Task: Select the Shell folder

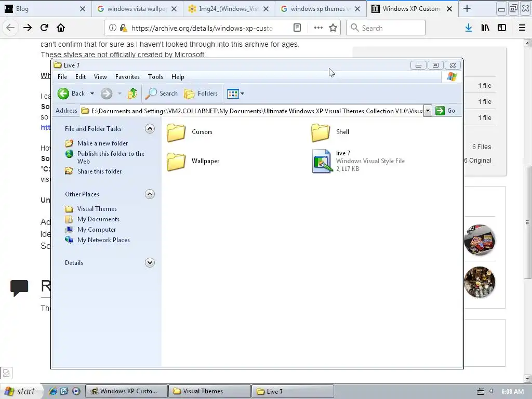Action: [x=330, y=132]
